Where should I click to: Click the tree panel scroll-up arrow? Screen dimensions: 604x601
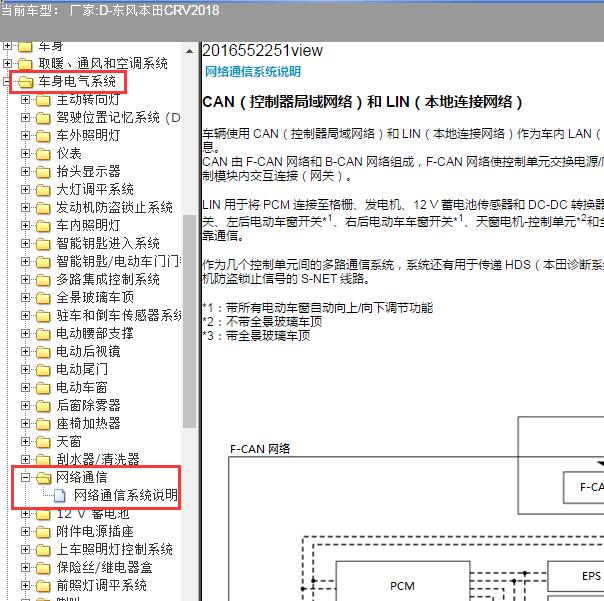tap(190, 51)
